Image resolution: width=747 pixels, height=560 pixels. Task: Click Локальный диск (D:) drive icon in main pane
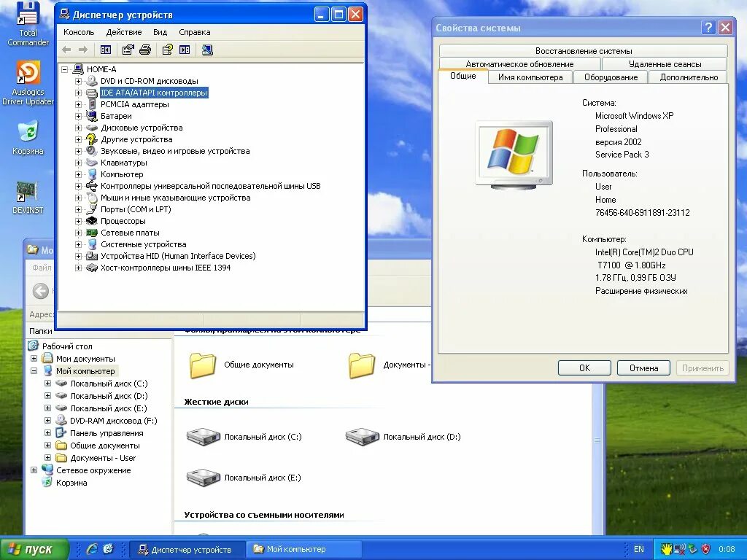click(362, 437)
